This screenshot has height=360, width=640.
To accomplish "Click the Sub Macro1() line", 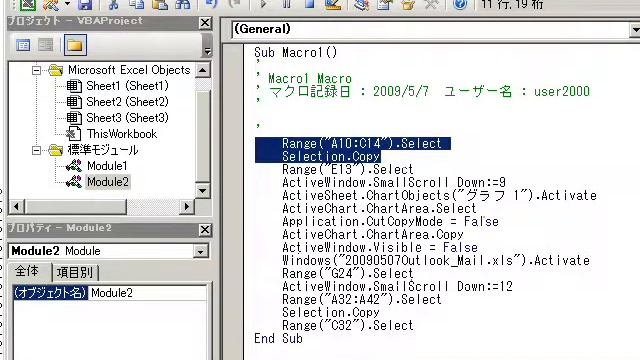I will click(296, 53).
